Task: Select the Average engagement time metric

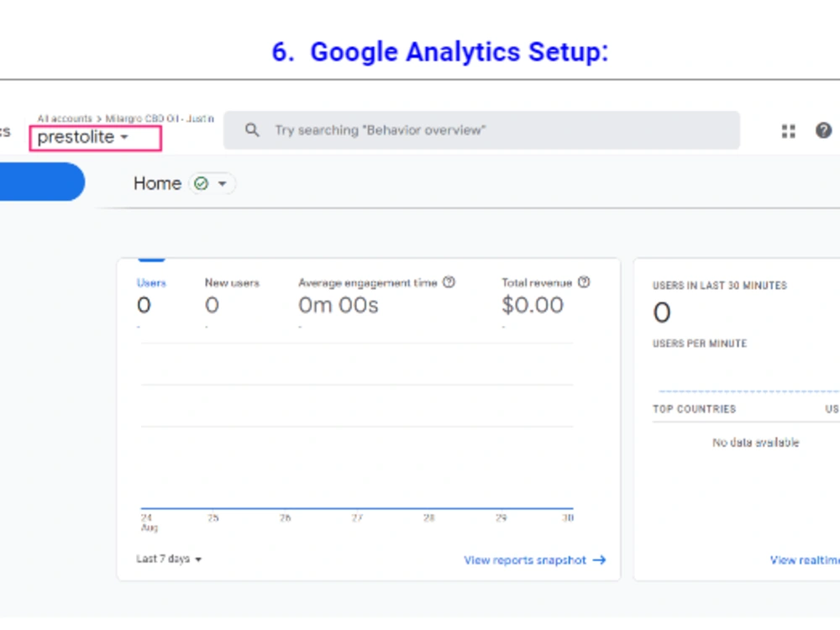Action: 368,282
